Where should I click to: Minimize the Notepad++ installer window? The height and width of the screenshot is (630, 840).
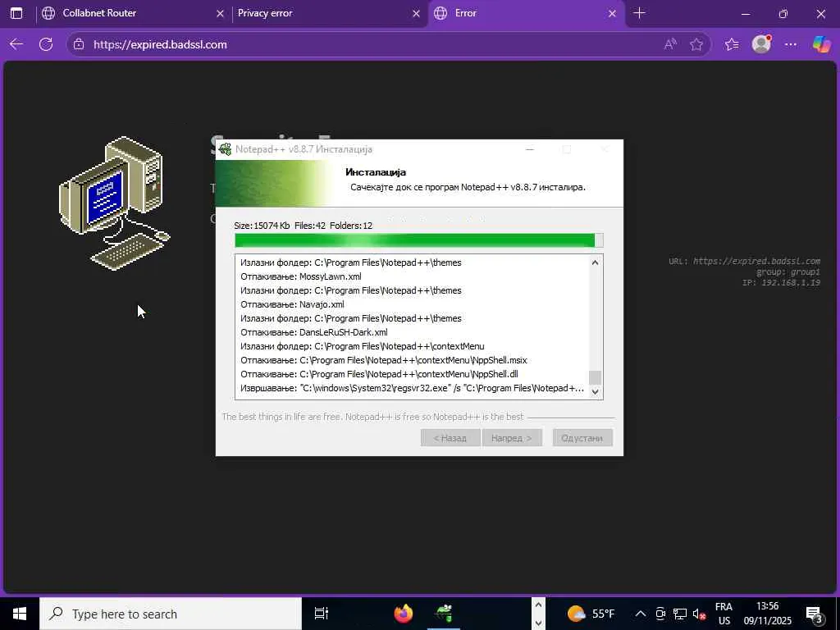coord(530,149)
